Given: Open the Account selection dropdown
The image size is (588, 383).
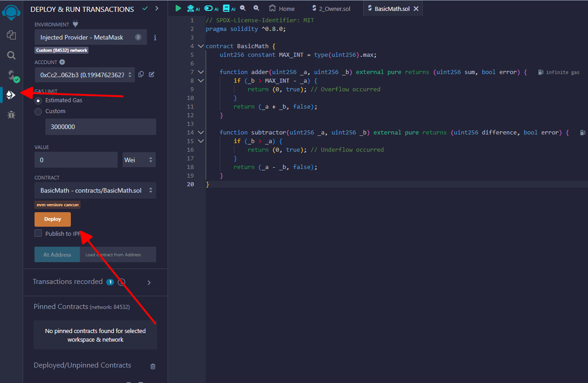Looking at the screenshot, I should point(84,75).
